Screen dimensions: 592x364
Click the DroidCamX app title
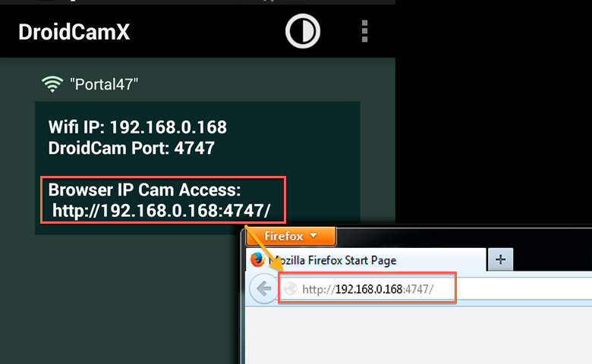point(74,32)
